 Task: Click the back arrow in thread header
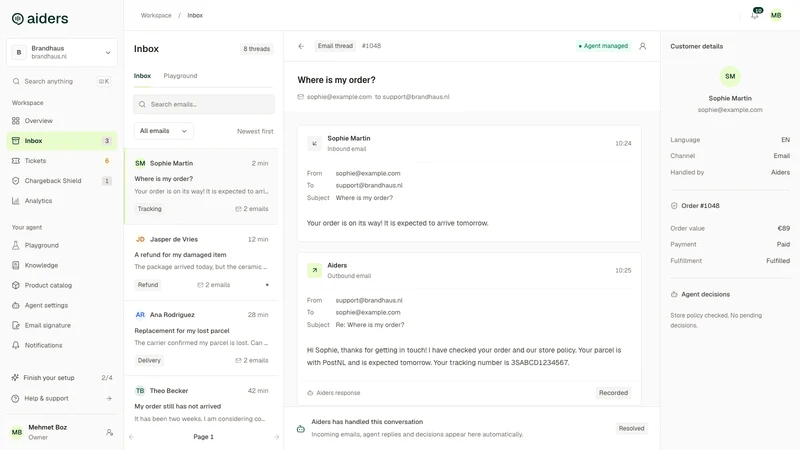(x=301, y=46)
